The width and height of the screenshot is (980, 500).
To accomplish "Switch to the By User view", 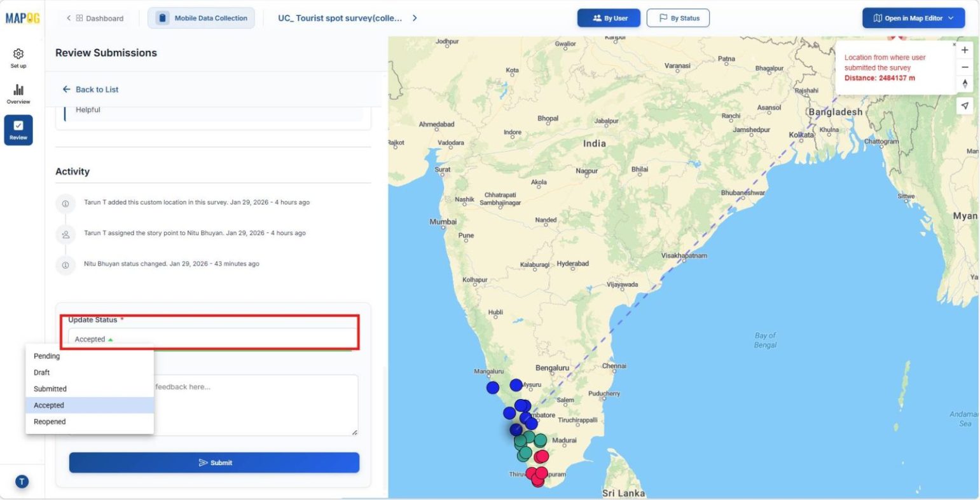I will click(608, 18).
